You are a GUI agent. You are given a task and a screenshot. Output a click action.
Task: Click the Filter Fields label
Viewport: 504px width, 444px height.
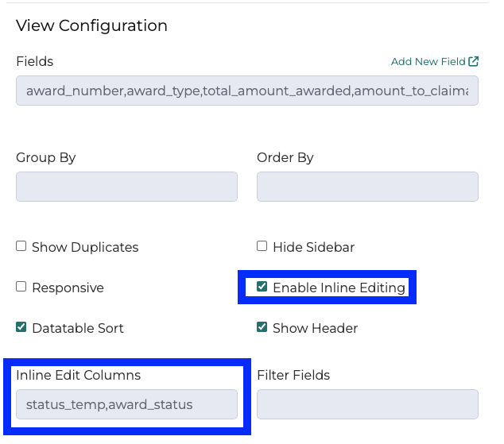(x=293, y=375)
